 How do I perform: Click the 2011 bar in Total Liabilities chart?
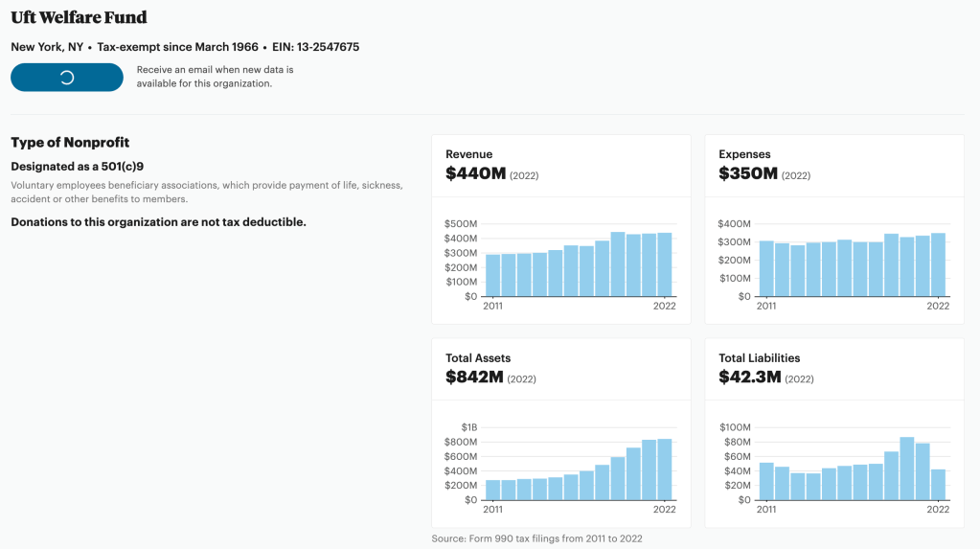point(766,481)
